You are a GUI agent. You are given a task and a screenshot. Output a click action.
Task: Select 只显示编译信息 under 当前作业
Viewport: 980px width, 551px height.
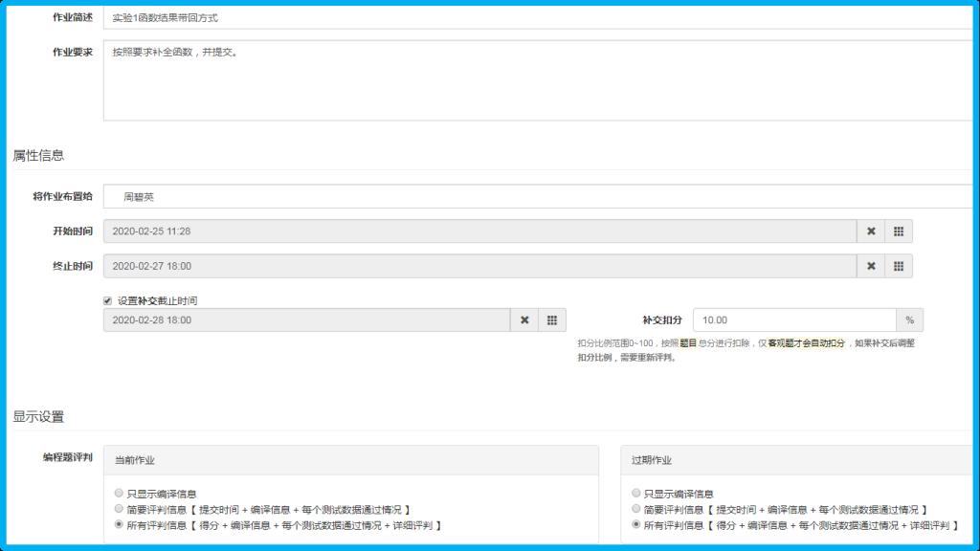(x=120, y=494)
